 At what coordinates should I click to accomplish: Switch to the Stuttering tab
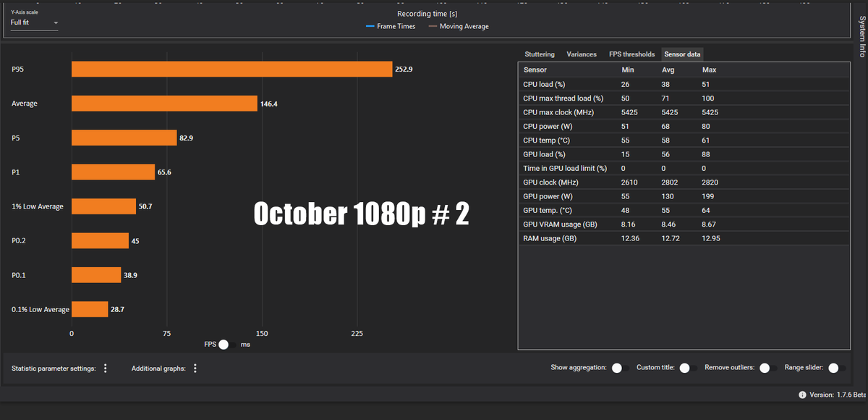tap(540, 54)
